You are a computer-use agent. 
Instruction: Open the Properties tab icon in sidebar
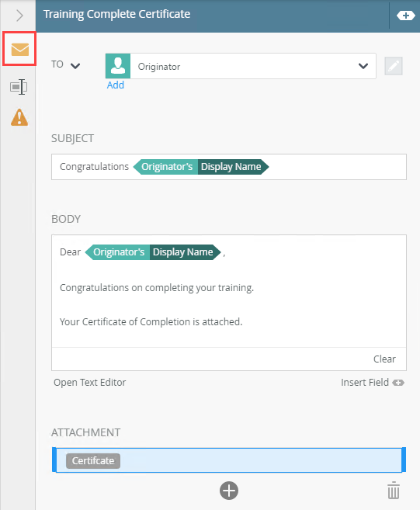(x=19, y=87)
